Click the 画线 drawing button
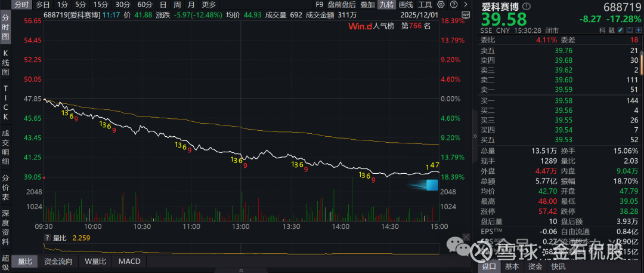Screen dimensions: 644x273 click(x=406, y=5)
